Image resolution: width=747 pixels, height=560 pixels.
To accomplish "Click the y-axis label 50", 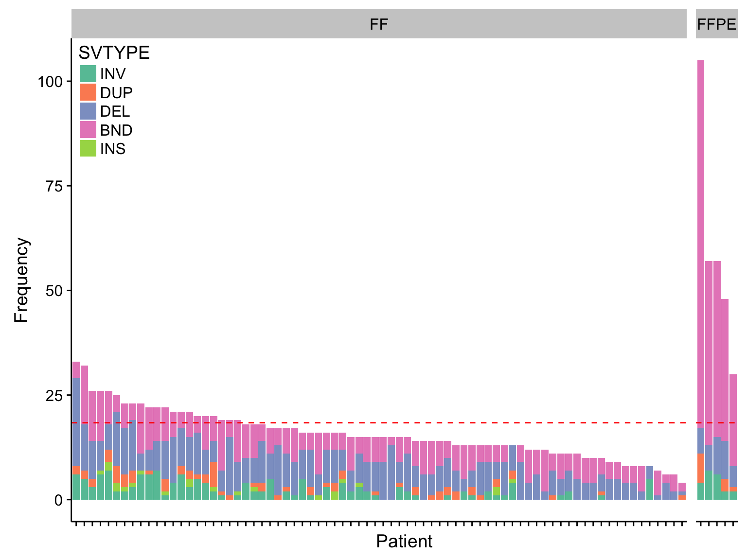I will (55, 291).
